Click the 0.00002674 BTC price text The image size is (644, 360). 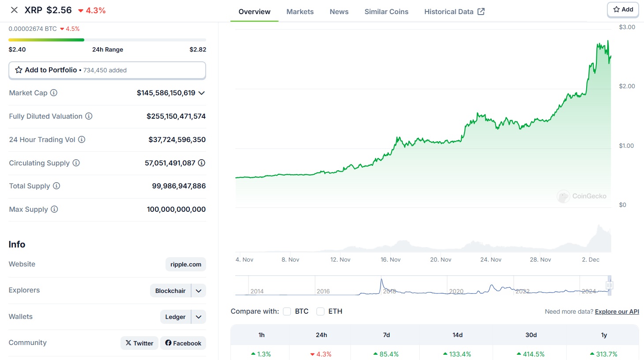[33, 29]
